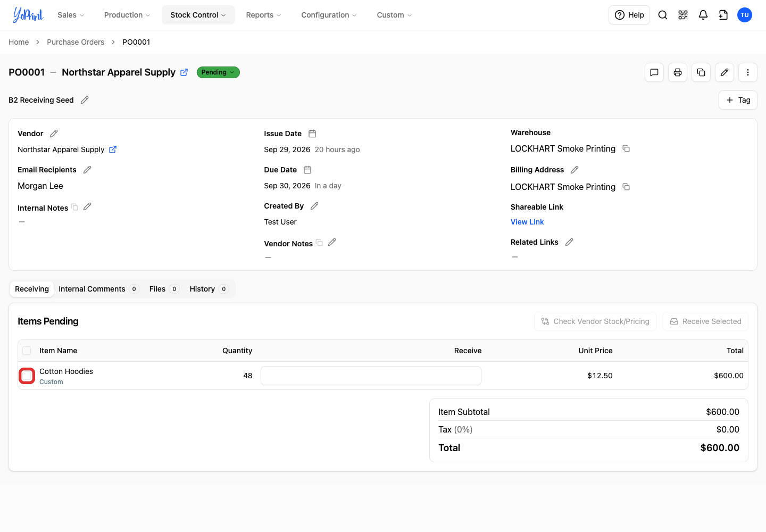Open the search icon in top bar

click(x=663, y=15)
